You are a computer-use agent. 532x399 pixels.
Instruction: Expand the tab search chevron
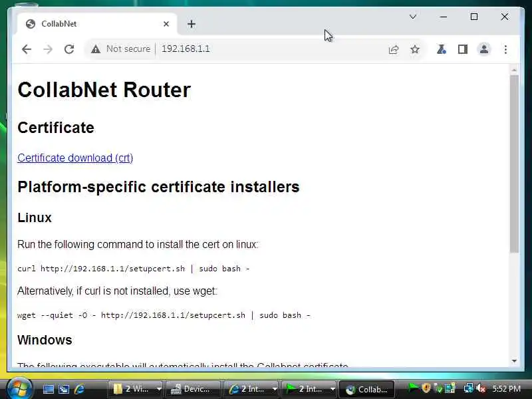(412, 17)
